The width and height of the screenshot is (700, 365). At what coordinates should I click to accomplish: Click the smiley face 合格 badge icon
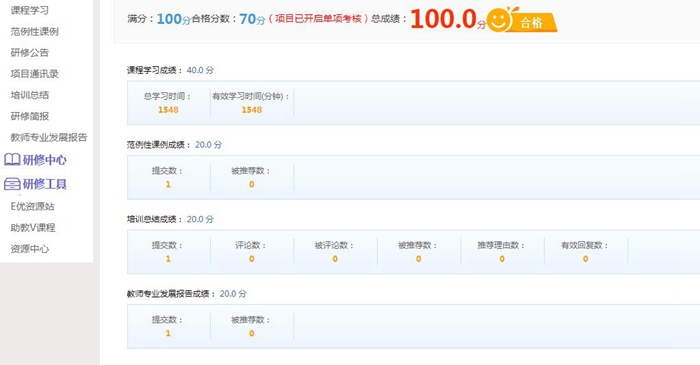point(499,20)
